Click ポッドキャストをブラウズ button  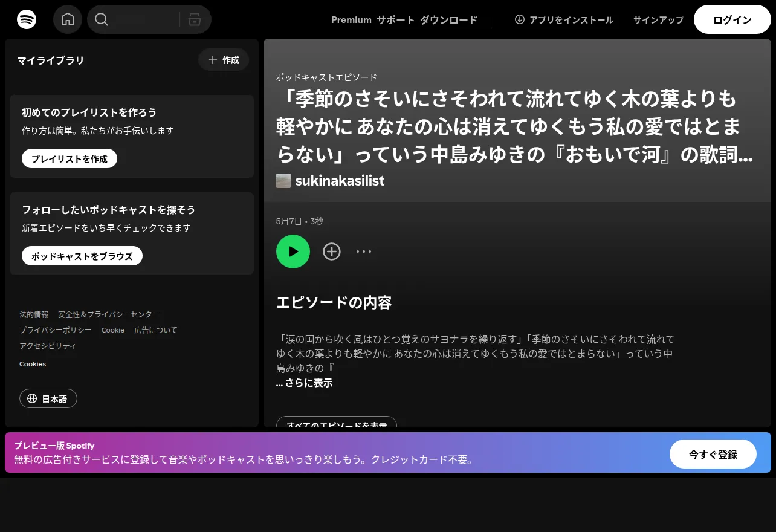82,256
